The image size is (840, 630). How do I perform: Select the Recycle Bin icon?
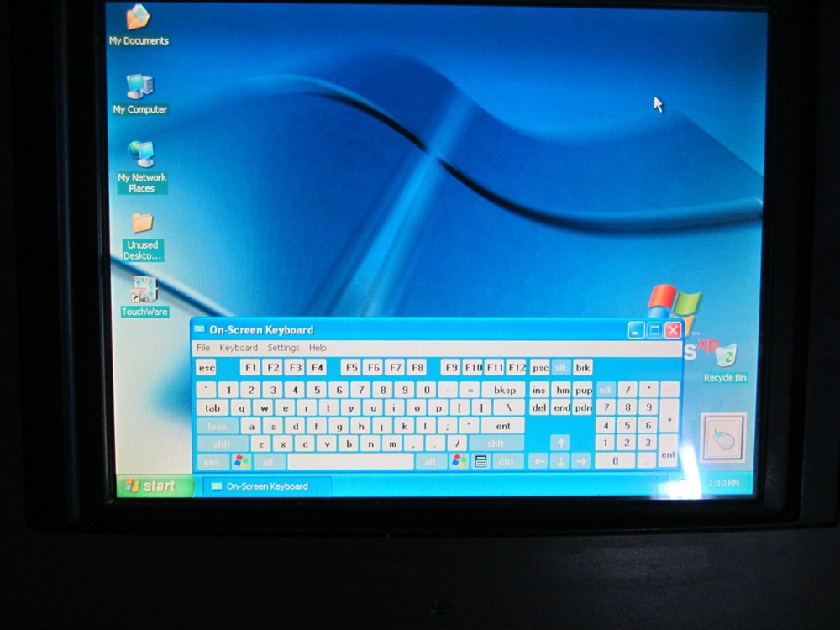tap(725, 363)
